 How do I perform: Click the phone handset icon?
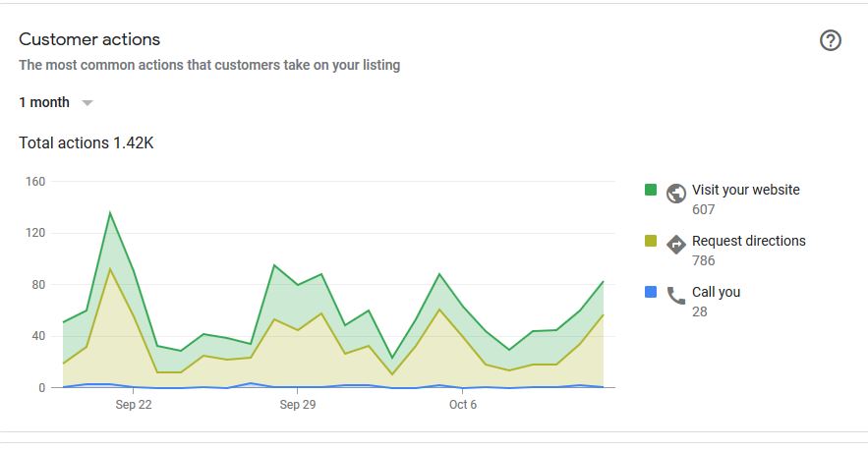pos(675,295)
